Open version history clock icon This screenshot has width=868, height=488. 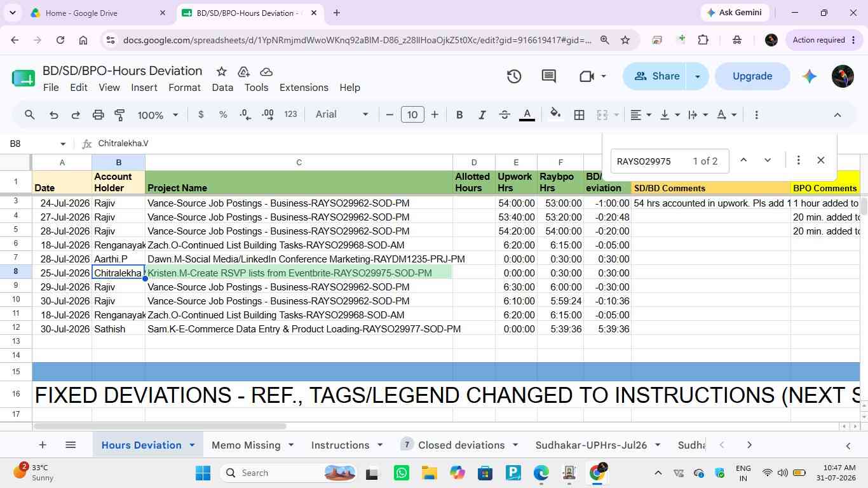point(514,76)
